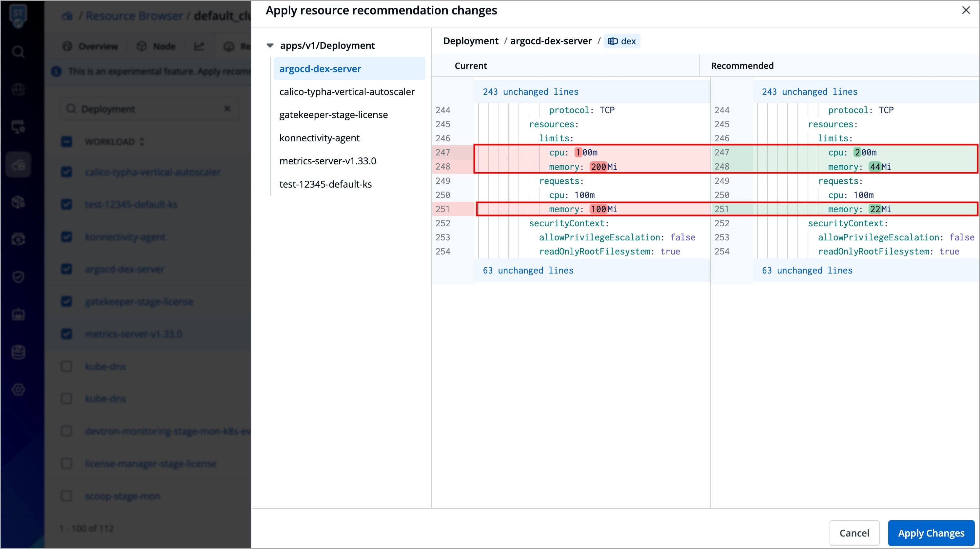Screen dimensions: 980x549
Task: Select gatekeeper-stage-license in deployment list
Action: coord(333,114)
